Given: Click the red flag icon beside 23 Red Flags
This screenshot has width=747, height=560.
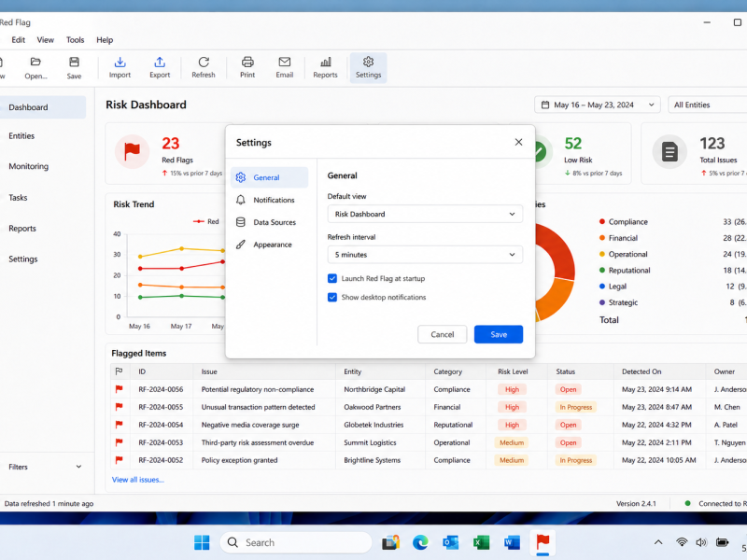Looking at the screenshot, I should [132, 152].
